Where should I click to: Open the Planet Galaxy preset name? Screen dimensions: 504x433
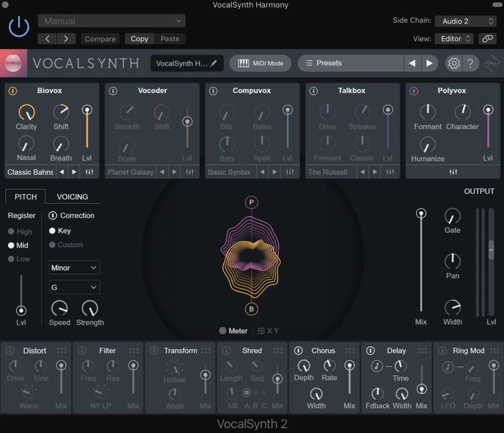[130, 172]
